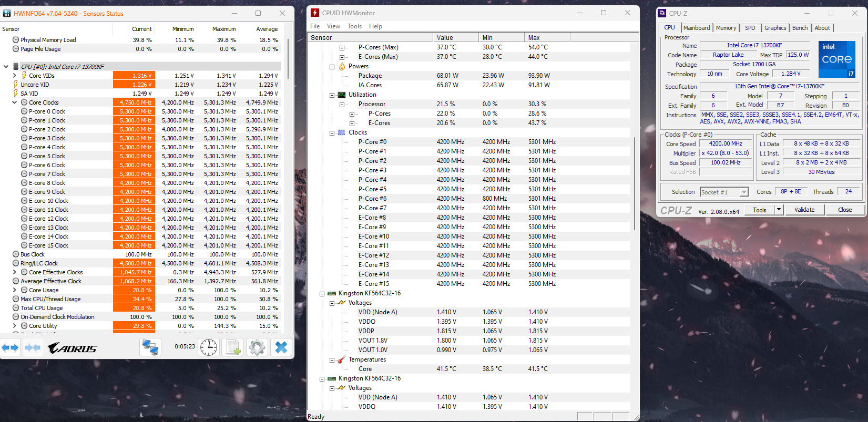
Task: Select the Package power row in HWMonitor
Action: click(x=469, y=76)
